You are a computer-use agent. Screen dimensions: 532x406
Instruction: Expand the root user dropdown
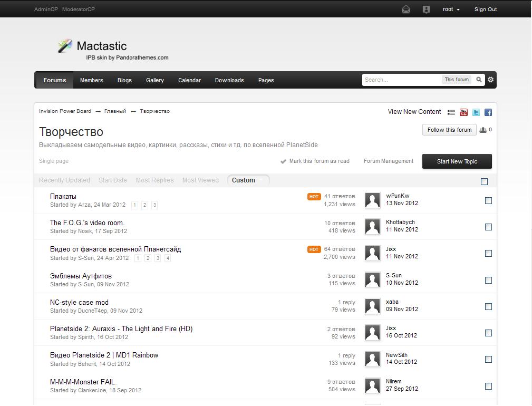pos(451,9)
